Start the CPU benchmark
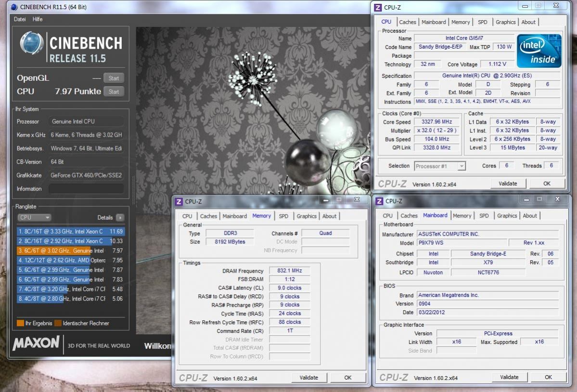Screen dimensions: 577x392 click(114, 91)
